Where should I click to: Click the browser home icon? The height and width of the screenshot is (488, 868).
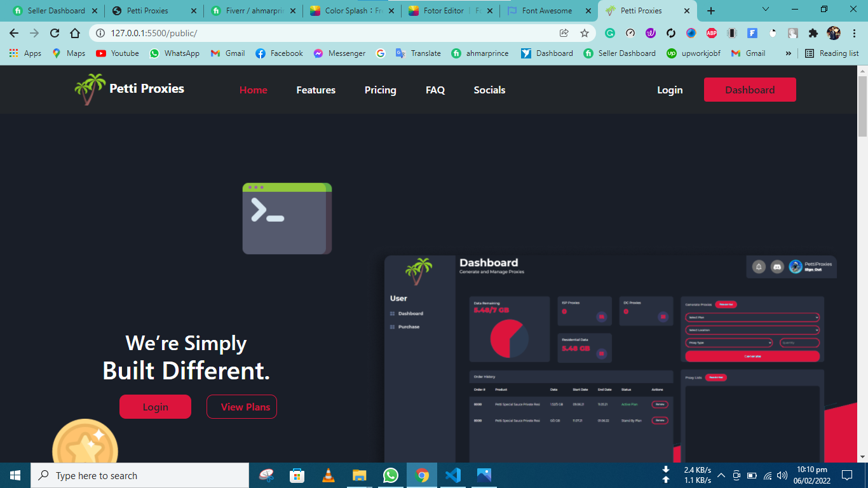(x=75, y=33)
